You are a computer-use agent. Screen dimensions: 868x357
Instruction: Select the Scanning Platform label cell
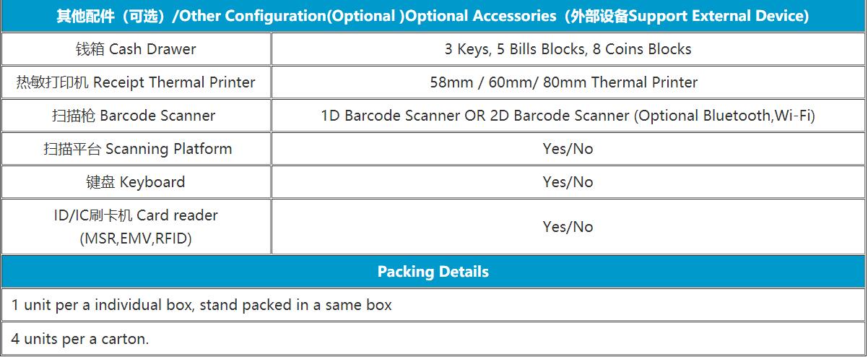136,149
